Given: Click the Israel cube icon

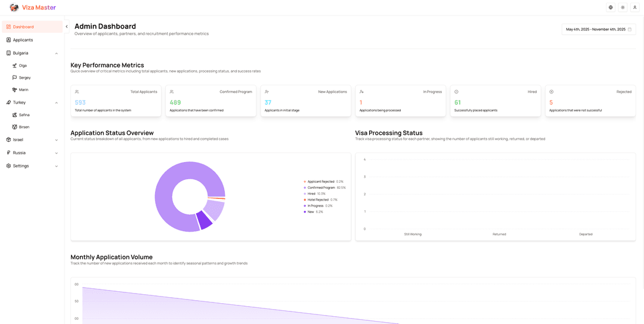Looking at the screenshot, I should pos(8,139).
